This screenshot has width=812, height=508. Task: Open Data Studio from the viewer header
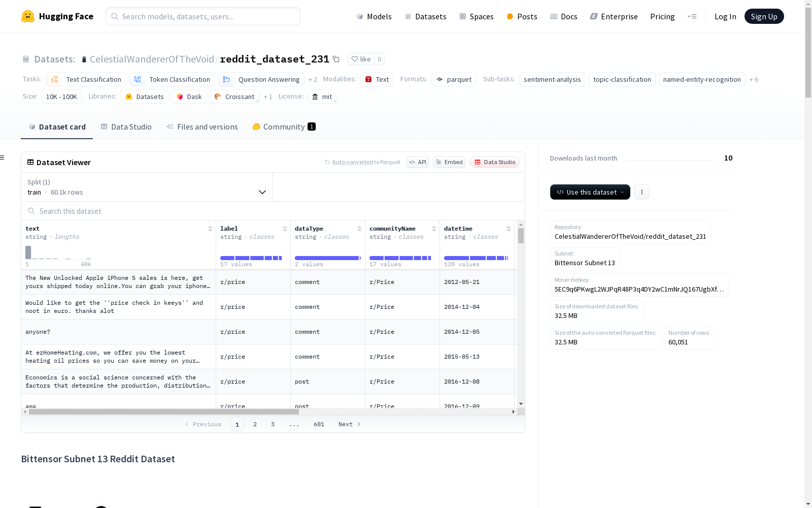tap(494, 162)
